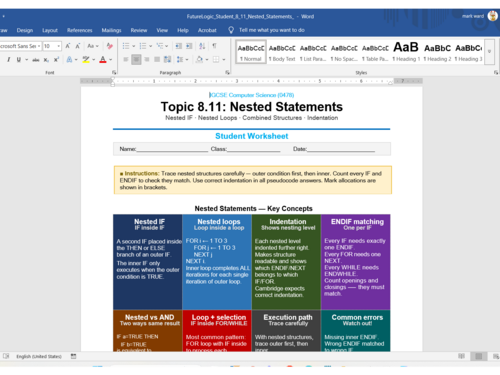
Task: Expand bullet library dropdown arrow
Action: (133, 46)
